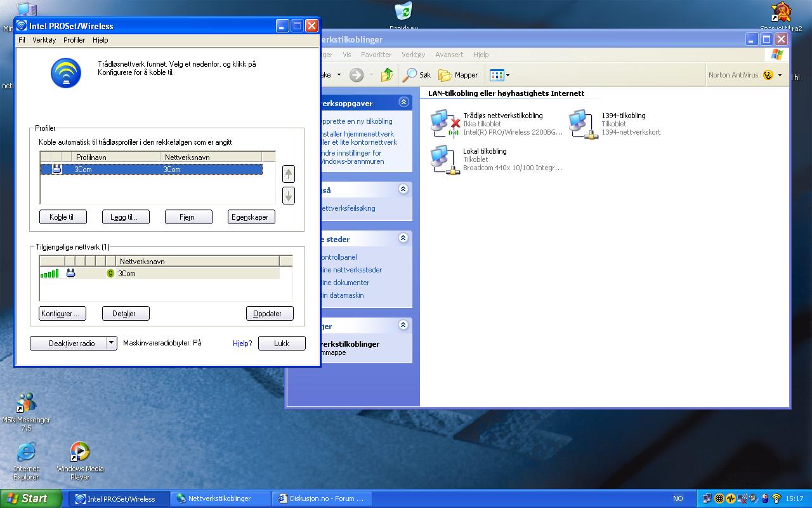Click the Egenskaper button
812x508 pixels.
tap(251, 217)
